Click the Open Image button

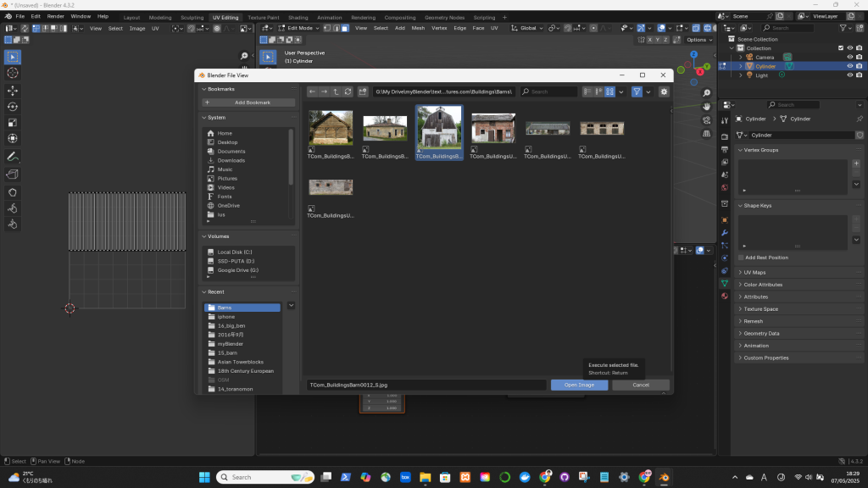pos(579,385)
